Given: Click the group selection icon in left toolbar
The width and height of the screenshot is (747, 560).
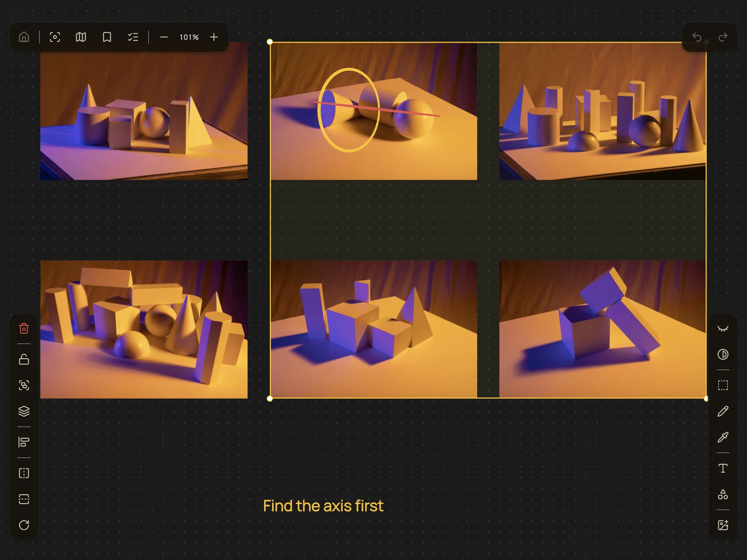Looking at the screenshot, I should (24, 385).
